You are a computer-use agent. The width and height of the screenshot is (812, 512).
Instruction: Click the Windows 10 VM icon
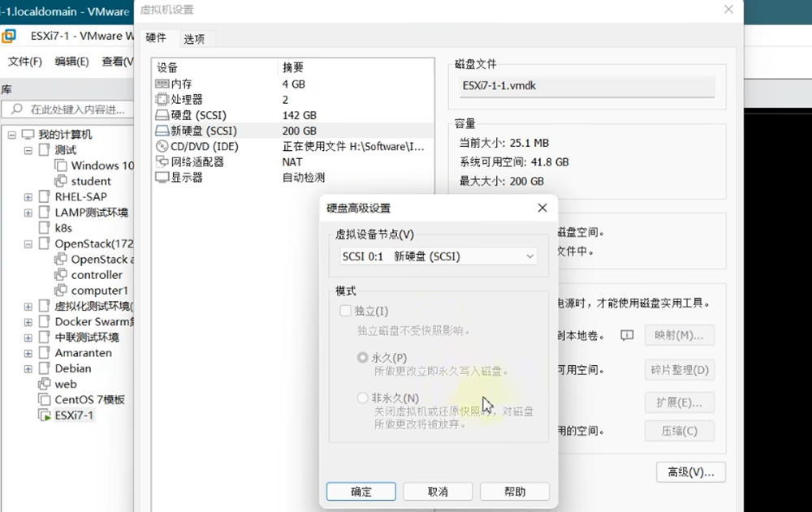coord(61,166)
